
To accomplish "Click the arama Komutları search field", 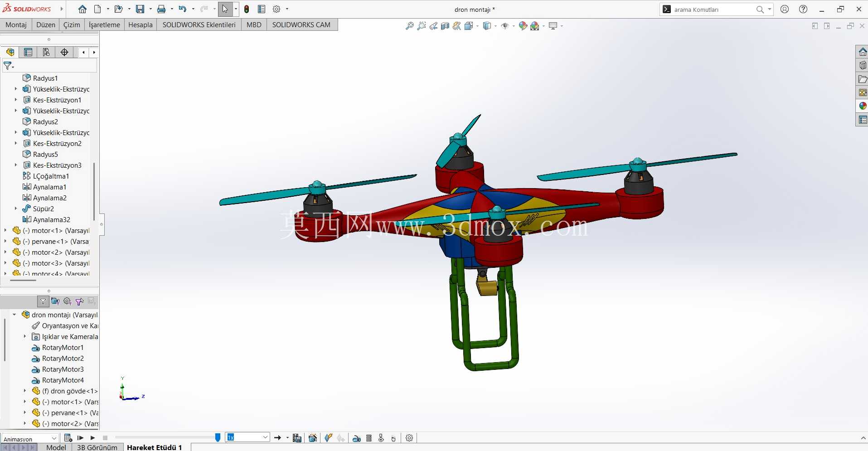I will [713, 10].
